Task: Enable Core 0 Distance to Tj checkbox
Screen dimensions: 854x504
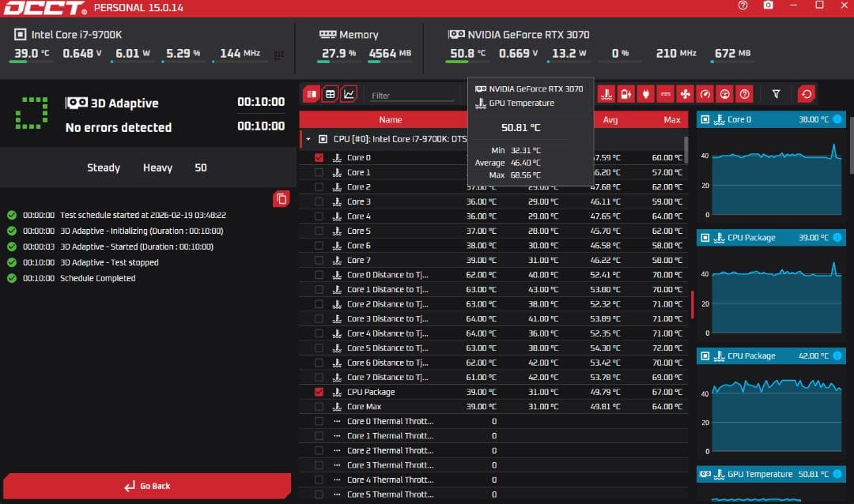Action: click(319, 275)
